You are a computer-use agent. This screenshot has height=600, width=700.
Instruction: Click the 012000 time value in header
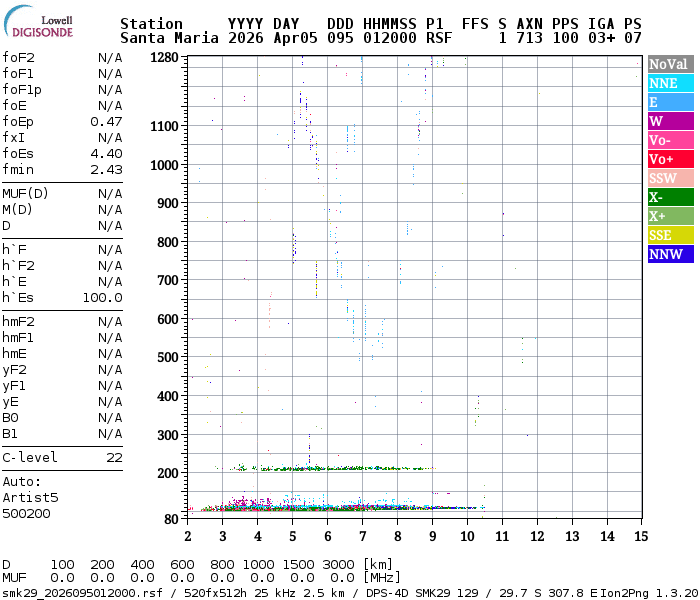[x=390, y=38]
